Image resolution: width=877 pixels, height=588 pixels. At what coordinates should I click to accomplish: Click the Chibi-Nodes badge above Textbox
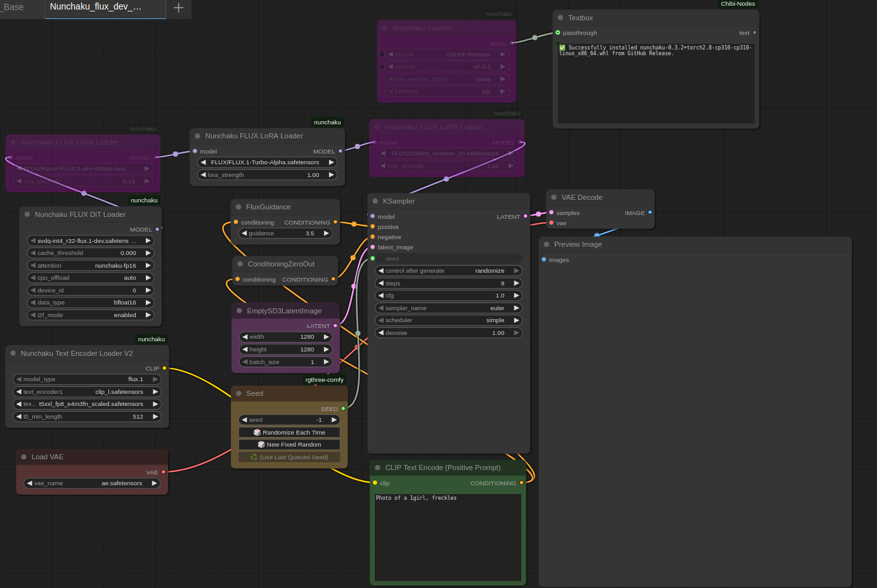[738, 4]
